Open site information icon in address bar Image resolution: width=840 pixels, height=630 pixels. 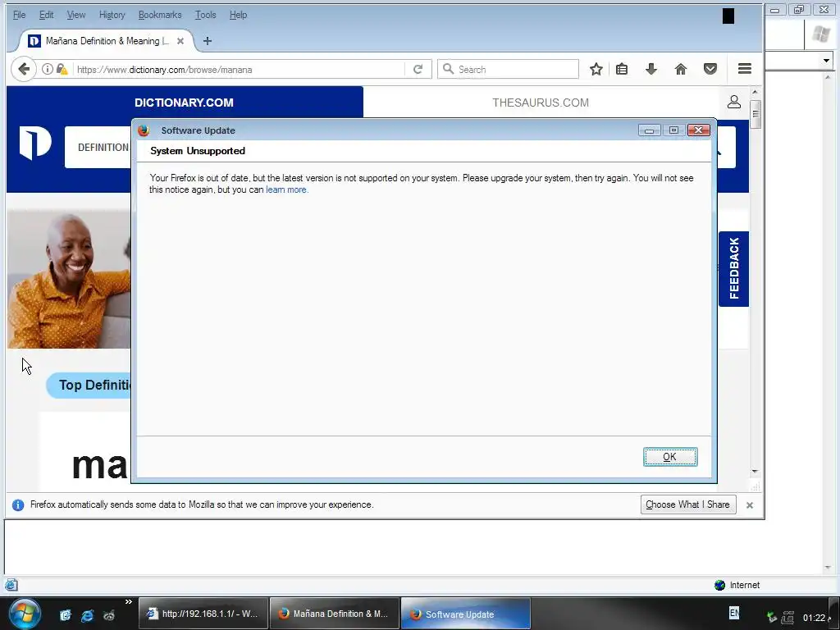[x=47, y=69]
